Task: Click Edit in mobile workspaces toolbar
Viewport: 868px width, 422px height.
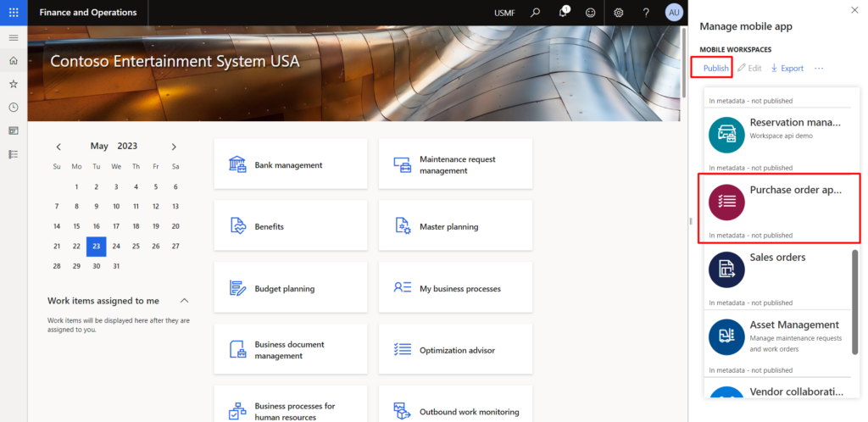Action: 749,68
